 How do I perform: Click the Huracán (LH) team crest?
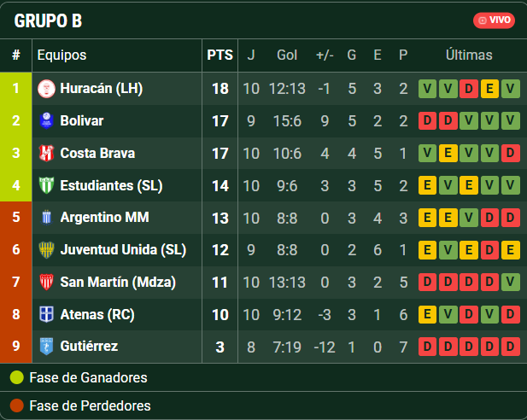[46, 89]
